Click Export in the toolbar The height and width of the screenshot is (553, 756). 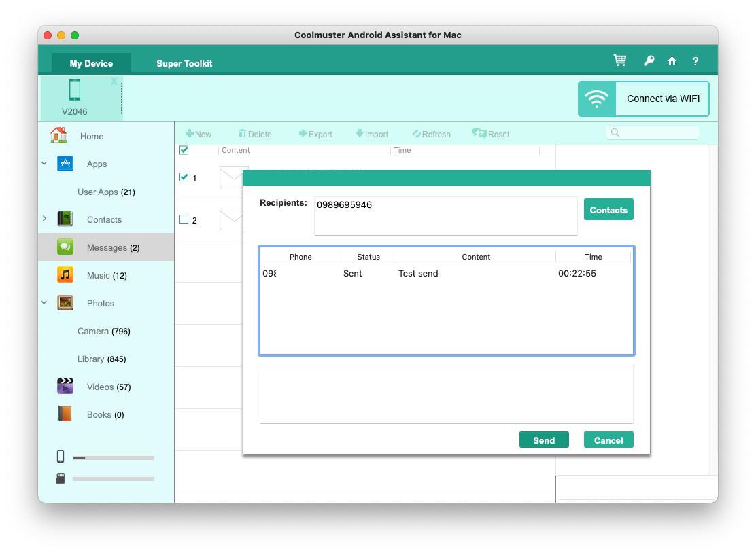[x=315, y=134]
